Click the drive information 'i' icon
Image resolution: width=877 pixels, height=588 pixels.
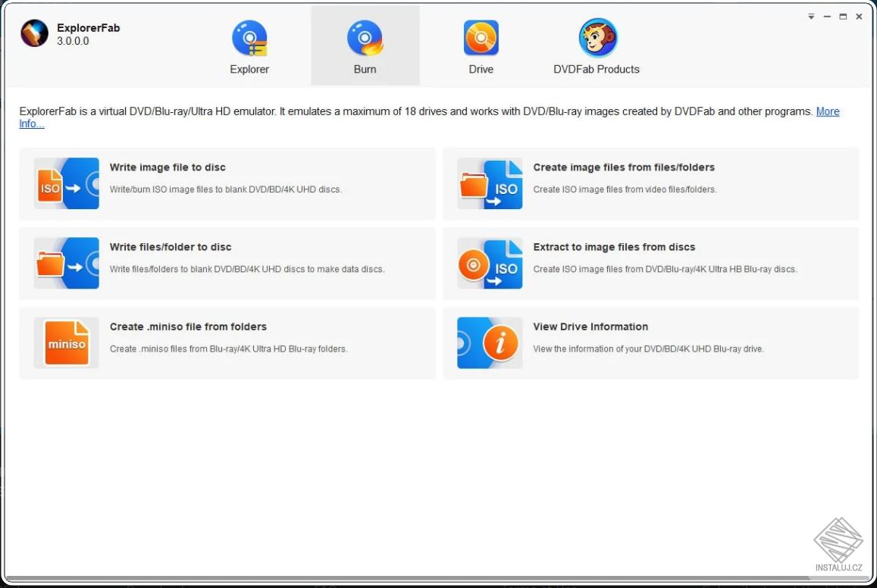pyautogui.click(x=490, y=342)
